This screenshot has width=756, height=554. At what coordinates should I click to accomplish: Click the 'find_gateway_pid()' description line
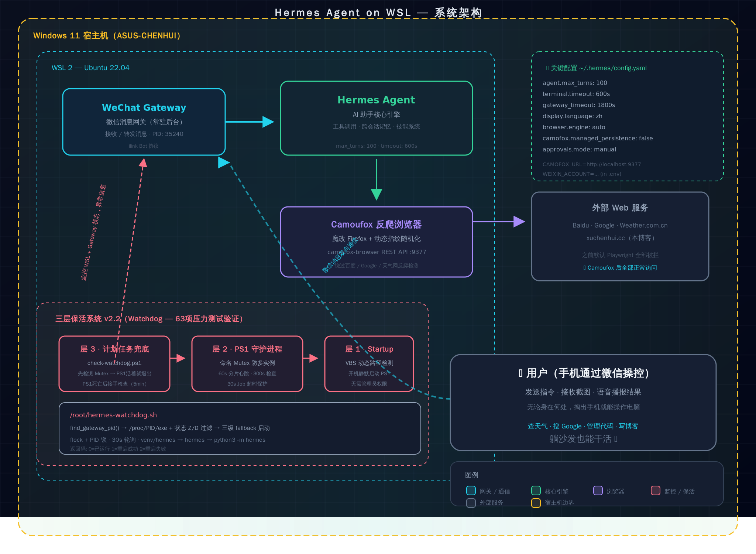[170, 428]
